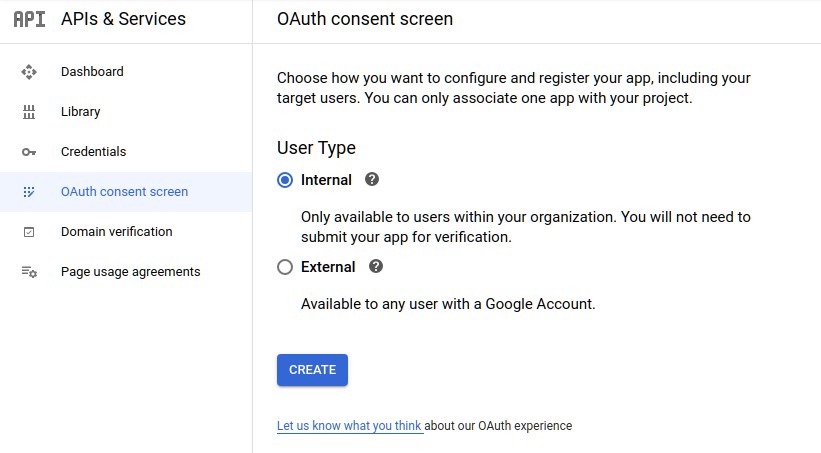Open help tooltip next to External

(x=375, y=267)
